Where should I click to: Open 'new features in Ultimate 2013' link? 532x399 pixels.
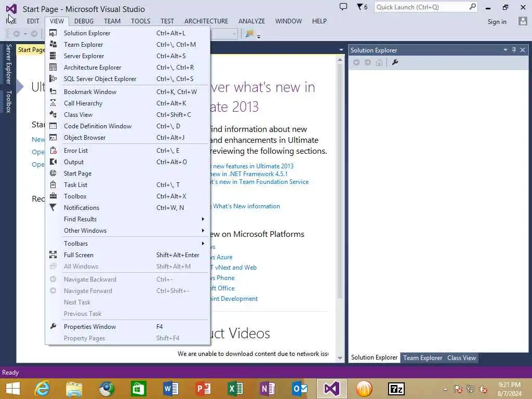[253, 166]
